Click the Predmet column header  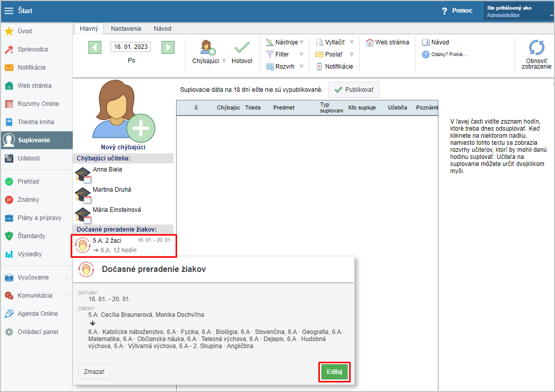click(x=284, y=107)
